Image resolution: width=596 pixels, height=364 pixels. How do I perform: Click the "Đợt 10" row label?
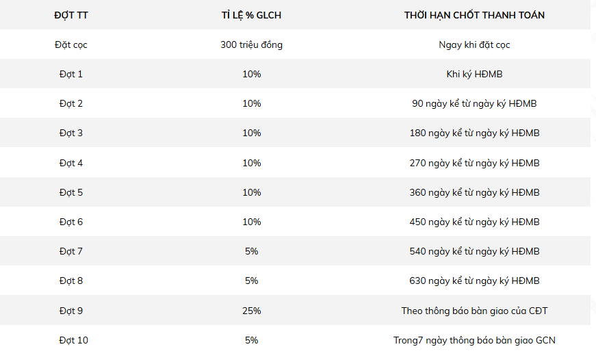tap(73, 340)
